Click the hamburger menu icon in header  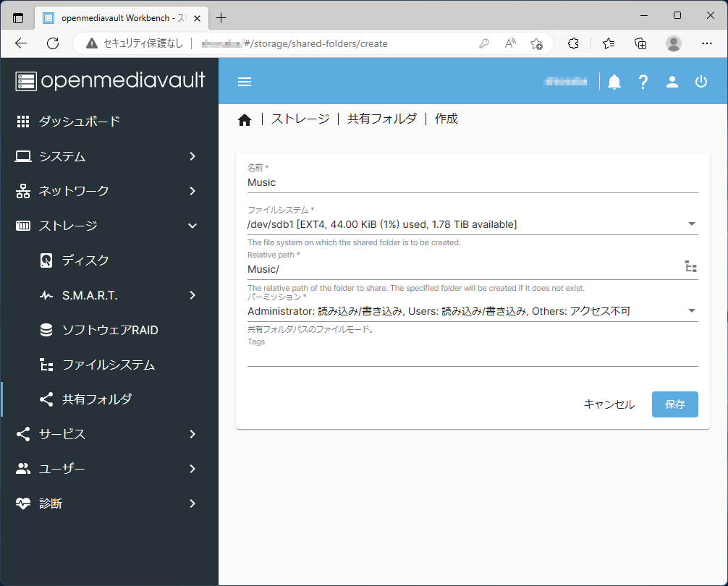click(245, 82)
